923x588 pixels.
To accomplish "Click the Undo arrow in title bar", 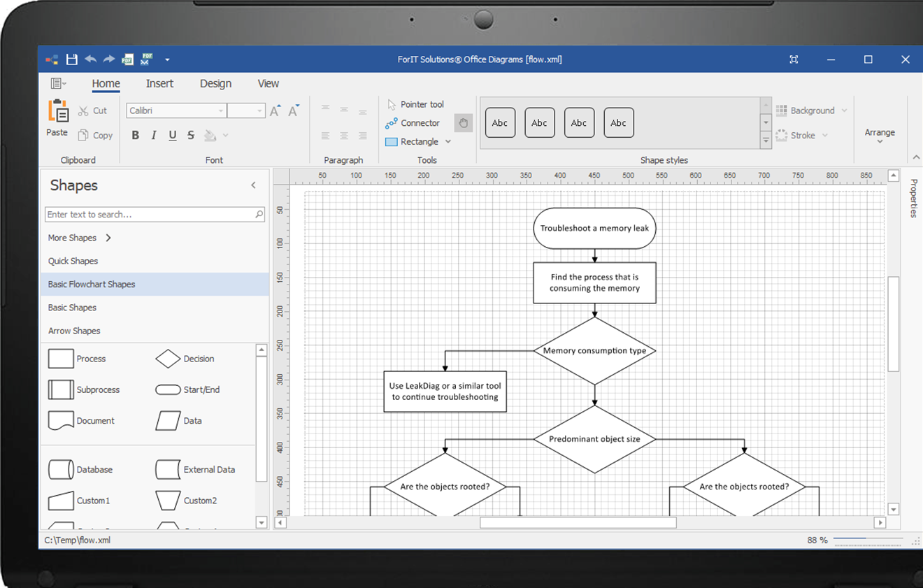I will coord(90,59).
